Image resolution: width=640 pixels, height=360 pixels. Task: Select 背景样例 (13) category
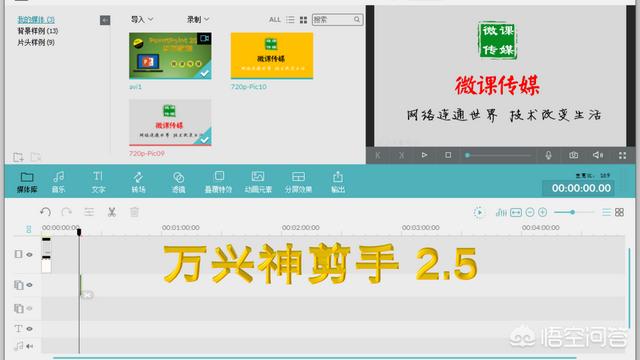(38, 31)
